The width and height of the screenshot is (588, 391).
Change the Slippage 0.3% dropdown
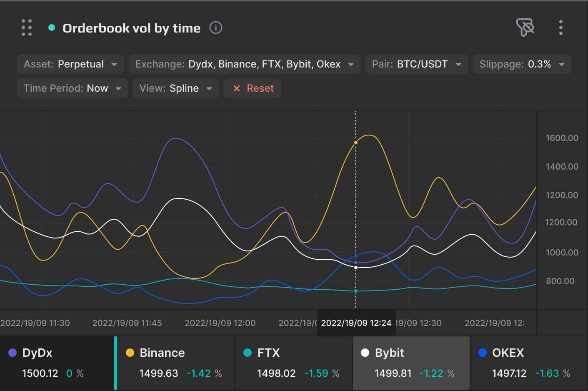click(522, 64)
